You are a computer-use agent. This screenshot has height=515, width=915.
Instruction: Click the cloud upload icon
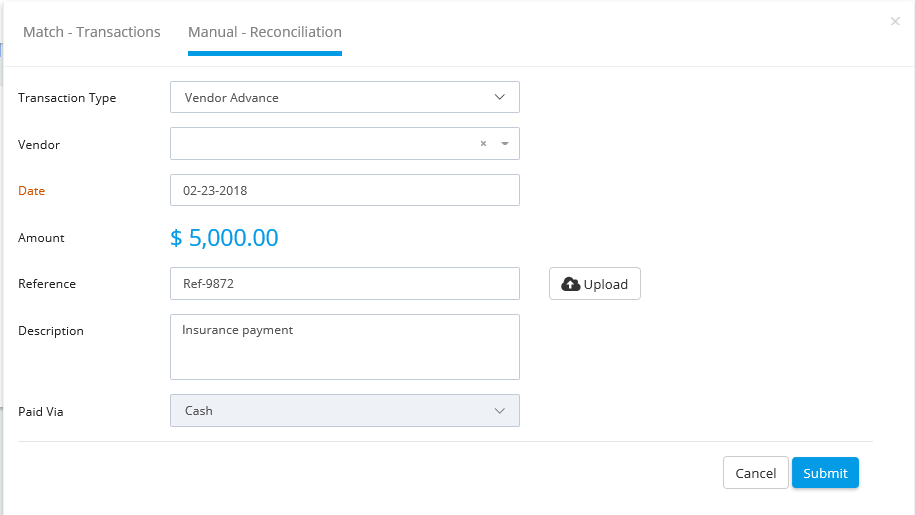coord(570,284)
